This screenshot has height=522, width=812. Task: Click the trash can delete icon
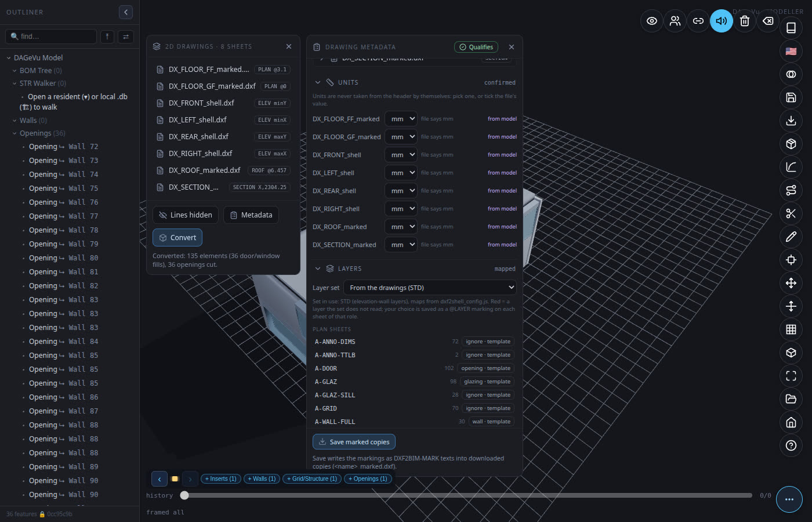click(x=745, y=21)
